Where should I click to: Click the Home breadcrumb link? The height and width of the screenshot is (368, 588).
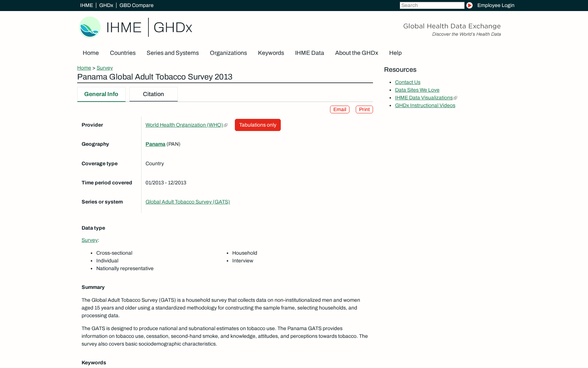coord(84,68)
